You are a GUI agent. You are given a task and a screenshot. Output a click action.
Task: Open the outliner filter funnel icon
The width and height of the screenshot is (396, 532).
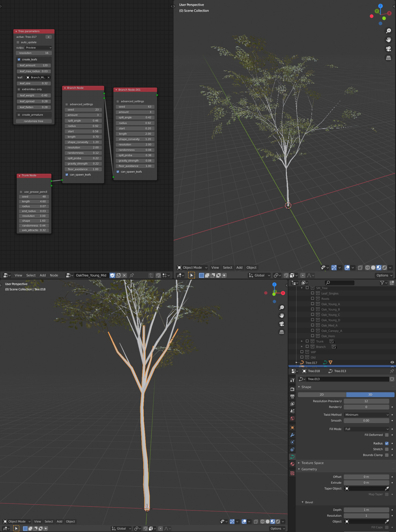pos(382,283)
